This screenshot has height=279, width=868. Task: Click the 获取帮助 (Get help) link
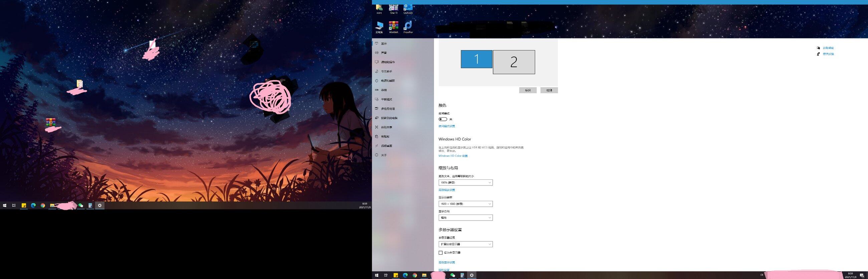pos(828,48)
